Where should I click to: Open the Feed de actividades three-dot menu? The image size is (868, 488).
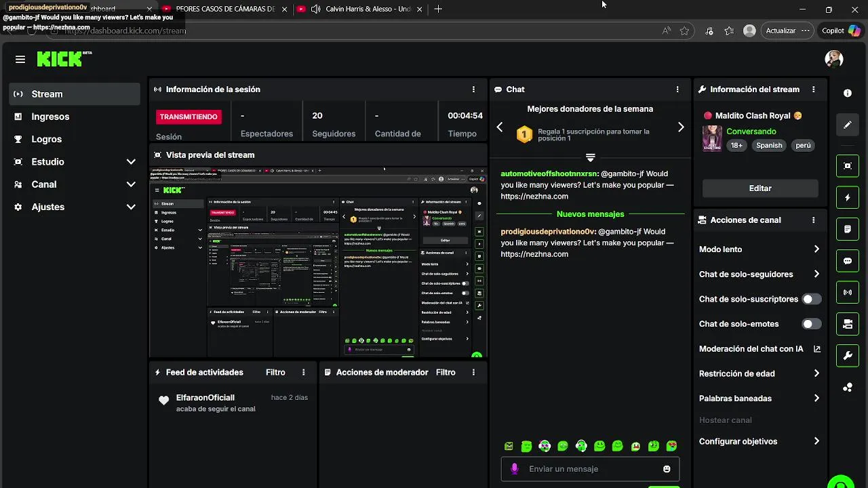click(303, 372)
